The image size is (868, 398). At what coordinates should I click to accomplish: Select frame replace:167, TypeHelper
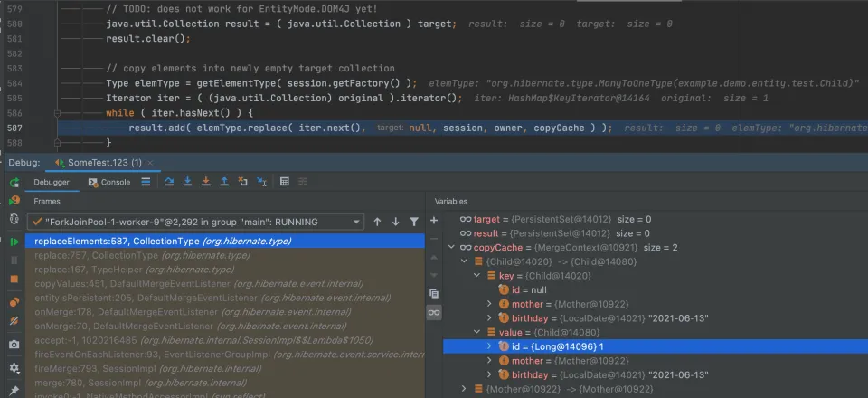tap(225, 270)
